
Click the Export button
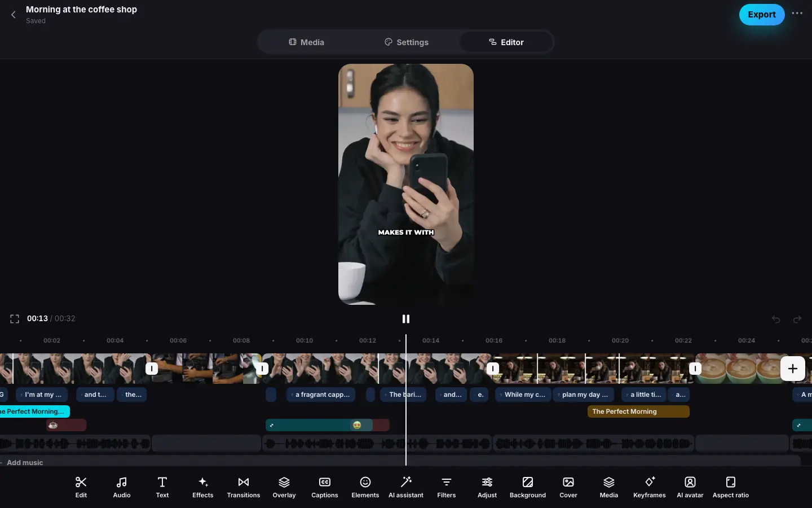click(x=762, y=15)
